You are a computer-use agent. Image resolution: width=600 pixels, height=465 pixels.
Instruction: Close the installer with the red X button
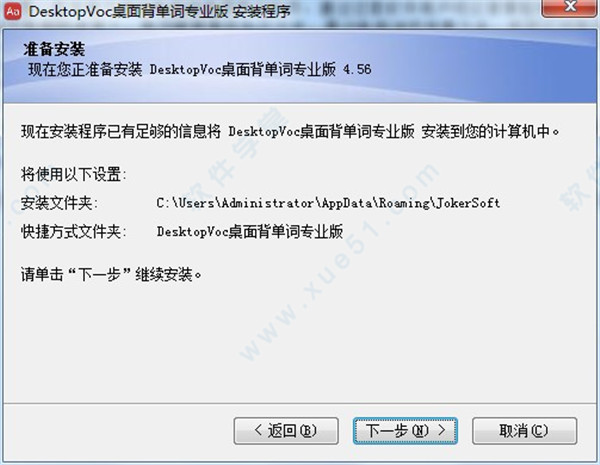click(x=570, y=7)
